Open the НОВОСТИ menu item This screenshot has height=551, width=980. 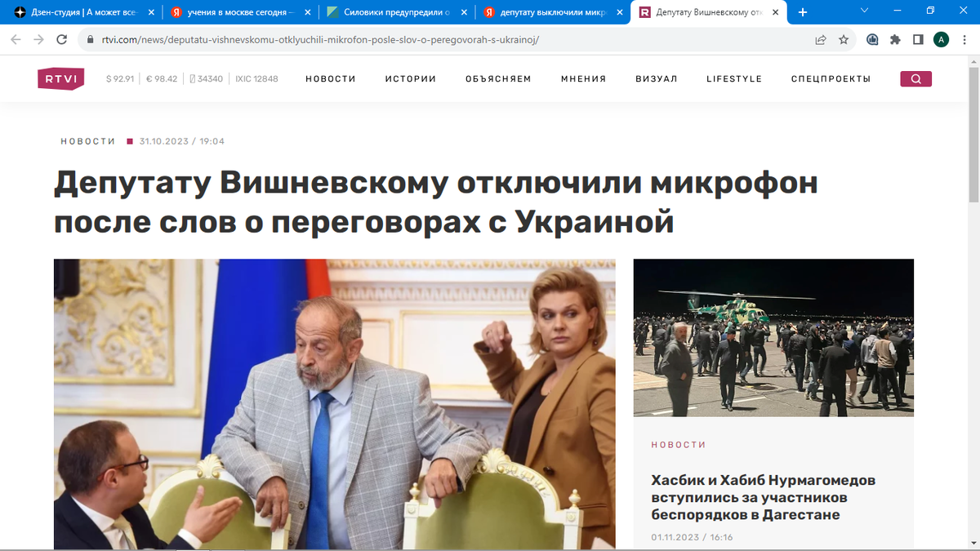coord(331,79)
